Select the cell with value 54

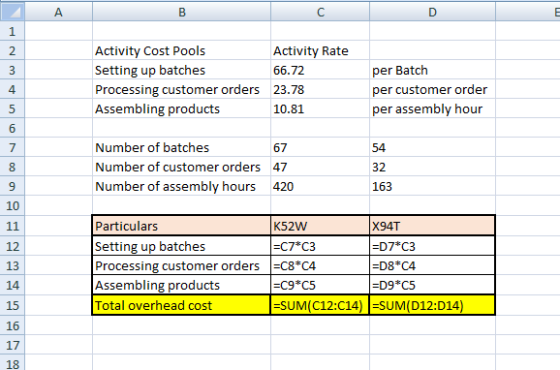pyautogui.click(x=432, y=147)
